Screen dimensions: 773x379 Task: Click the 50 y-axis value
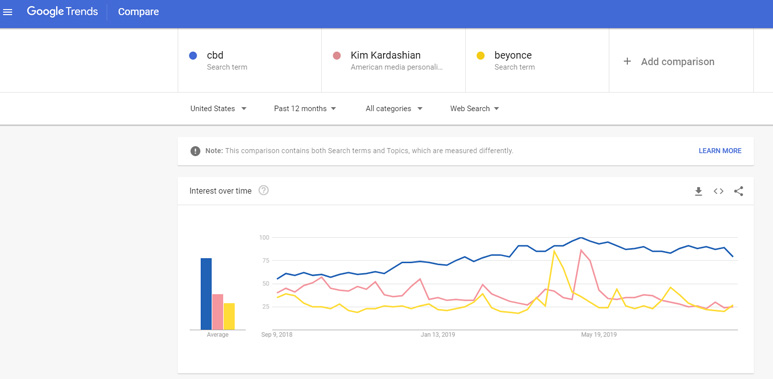click(x=266, y=284)
